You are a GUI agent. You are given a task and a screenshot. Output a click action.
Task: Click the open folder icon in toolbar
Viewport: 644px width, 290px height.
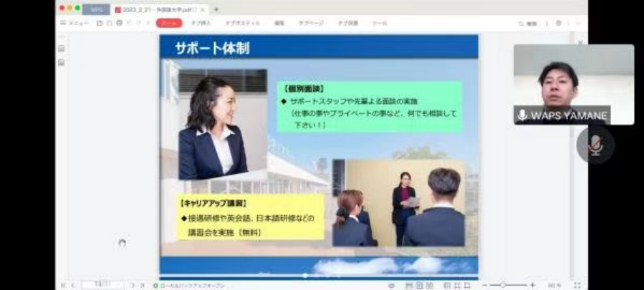[x=100, y=23]
